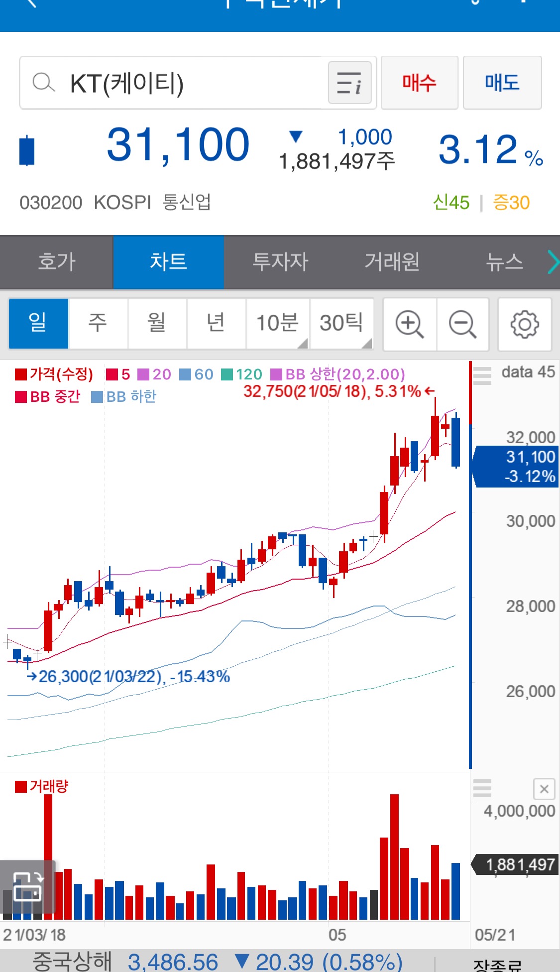Tap 가격(수정) red legend swatch
Image resolution: width=560 pixels, height=972 pixels.
click(20, 374)
